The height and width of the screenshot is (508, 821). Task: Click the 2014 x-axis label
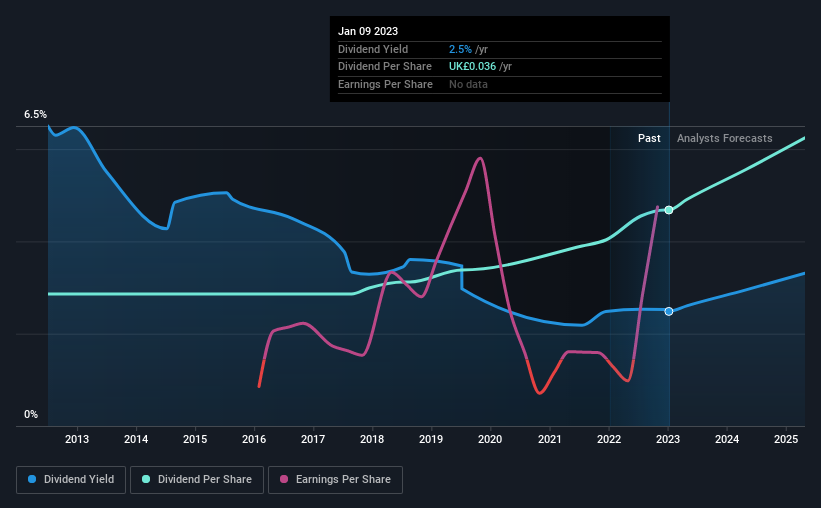[136, 439]
